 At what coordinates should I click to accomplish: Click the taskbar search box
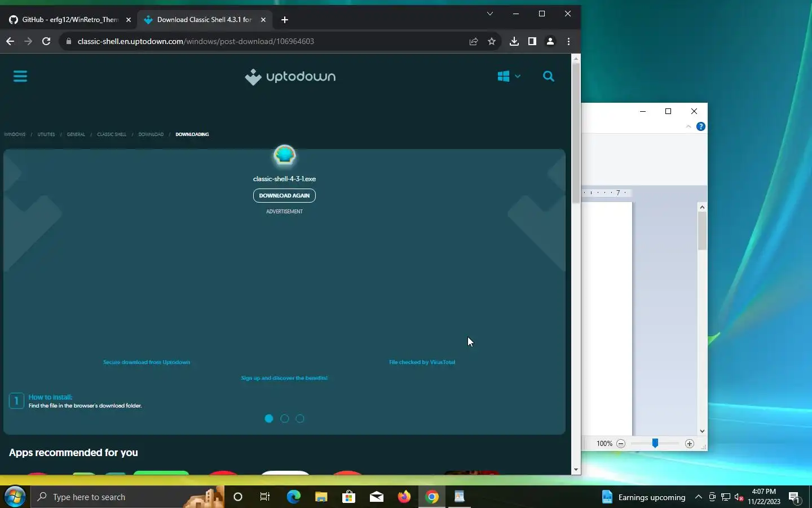pyautogui.click(x=127, y=497)
